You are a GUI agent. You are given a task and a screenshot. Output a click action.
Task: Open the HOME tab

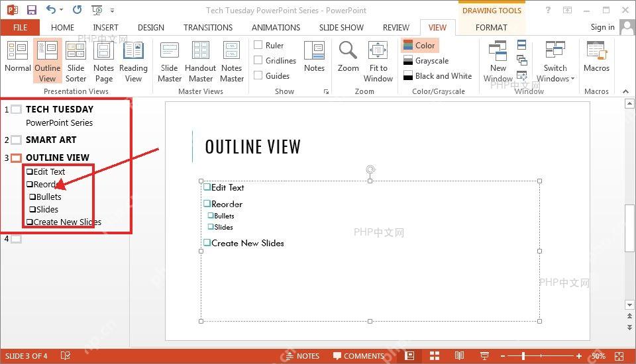[x=62, y=28]
